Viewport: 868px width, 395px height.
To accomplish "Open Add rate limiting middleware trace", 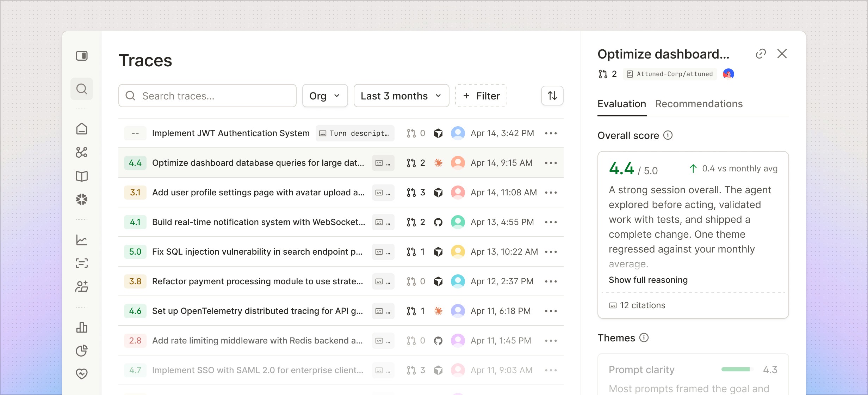I will click(x=257, y=341).
